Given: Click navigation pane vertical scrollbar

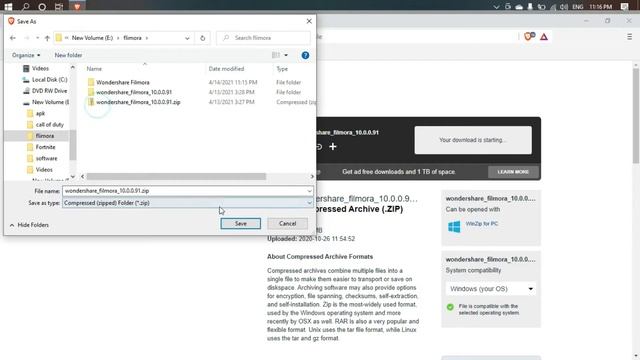Looking at the screenshot, I should pos(73,145).
